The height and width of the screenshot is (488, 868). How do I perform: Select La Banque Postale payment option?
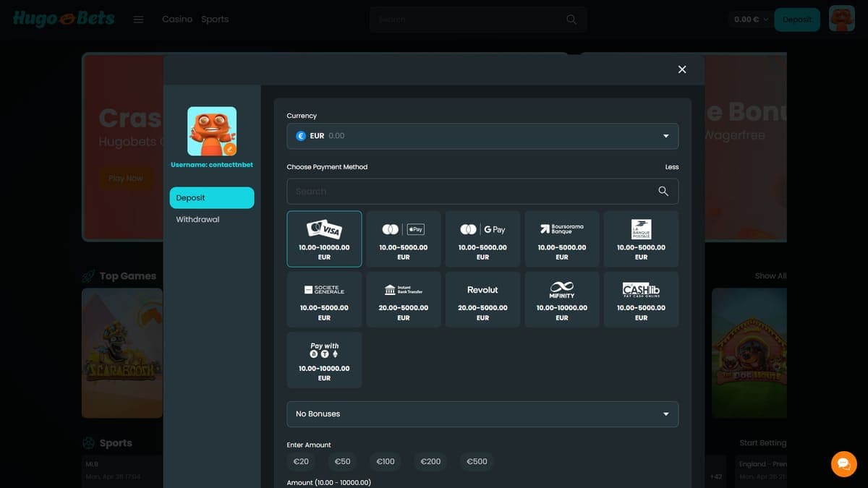click(641, 239)
